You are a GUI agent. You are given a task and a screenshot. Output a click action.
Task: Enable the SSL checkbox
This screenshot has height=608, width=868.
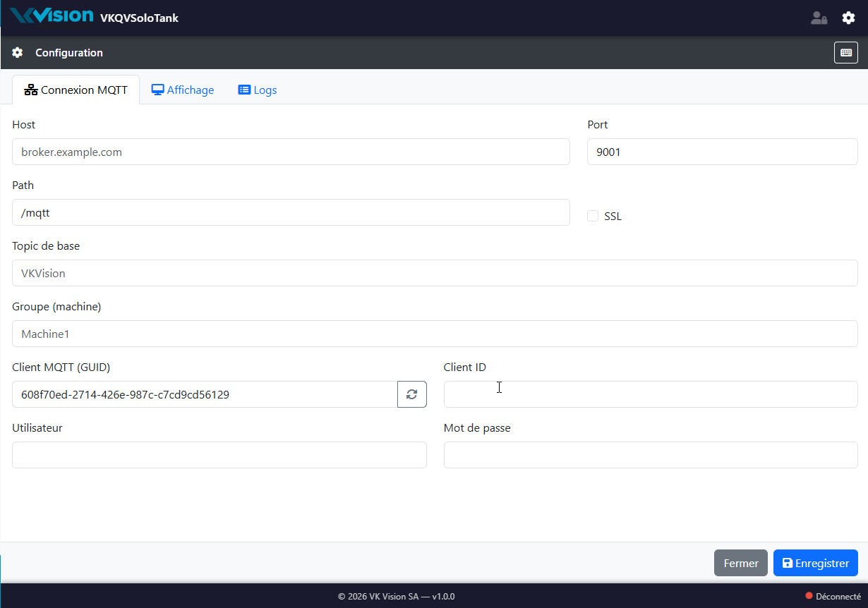tap(593, 216)
